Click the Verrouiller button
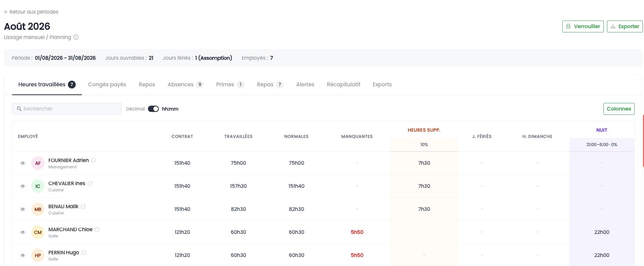Image resolution: width=644 pixels, height=266 pixels. (x=583, y=27)
